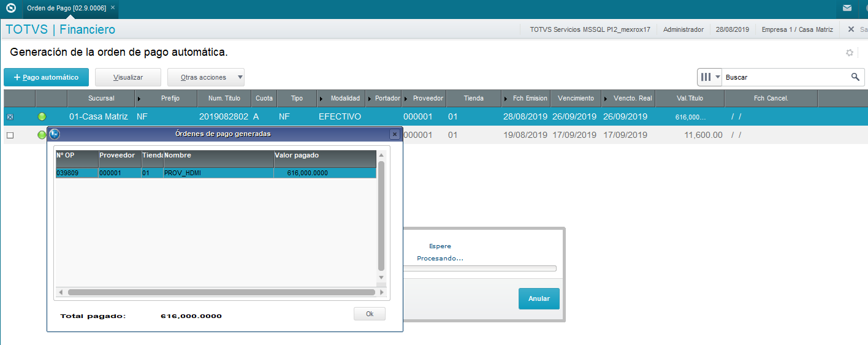The height and width of the screenshot is (345, 868).
Task: Close the Órdenes de pago generadas dialog
Action: [395, 134]
